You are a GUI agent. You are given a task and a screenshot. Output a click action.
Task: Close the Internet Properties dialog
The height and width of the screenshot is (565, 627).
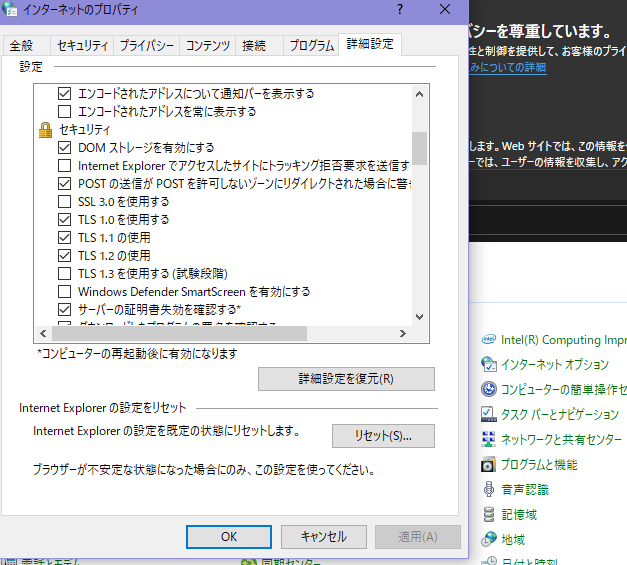[445, 9]
